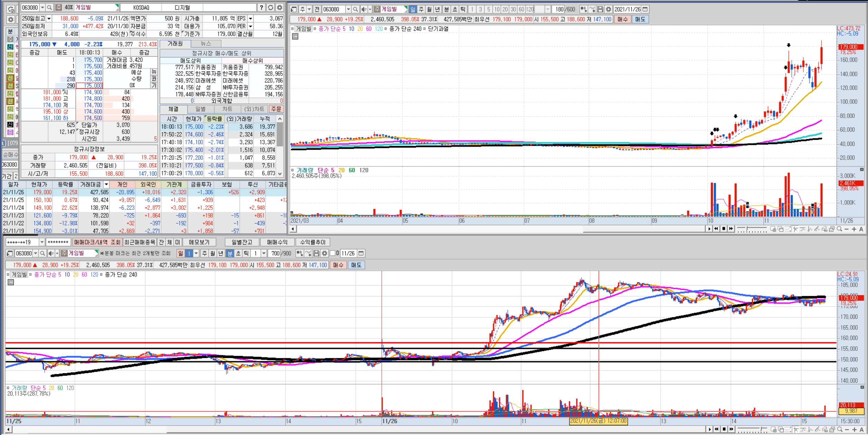The height and width of the screenshot is (435, 868).
Task: Open the PER dropdown arrow
Action: 251,26
